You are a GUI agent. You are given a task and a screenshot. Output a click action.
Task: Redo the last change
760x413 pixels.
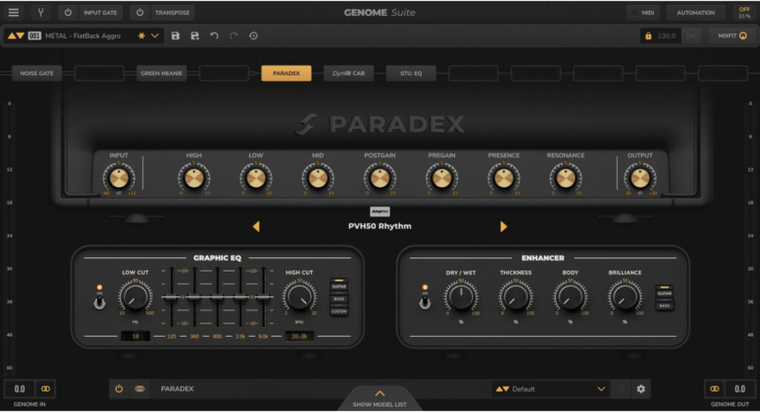click(x=234, y=36)
